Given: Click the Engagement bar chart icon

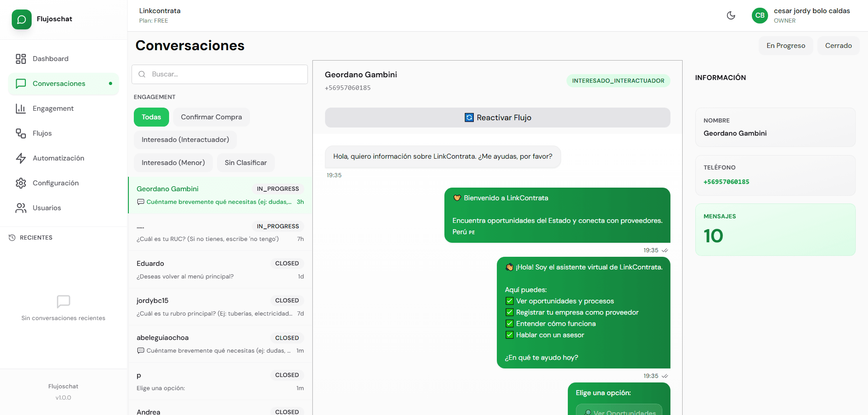Looking at the screenshot, I should pyautogui.click(x=21, y=108).
